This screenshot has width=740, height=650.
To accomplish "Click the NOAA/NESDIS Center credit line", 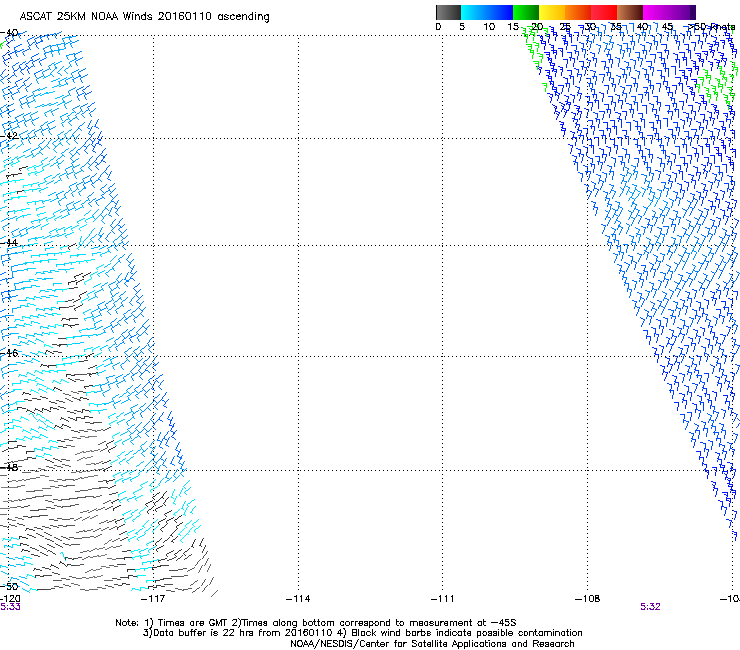I will point(432,644).
